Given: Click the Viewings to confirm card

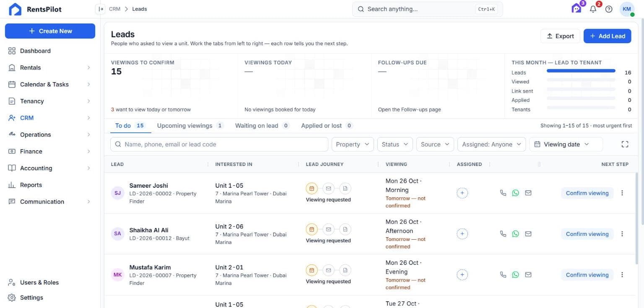Looking at the screenshot, I should coord(171,86).
